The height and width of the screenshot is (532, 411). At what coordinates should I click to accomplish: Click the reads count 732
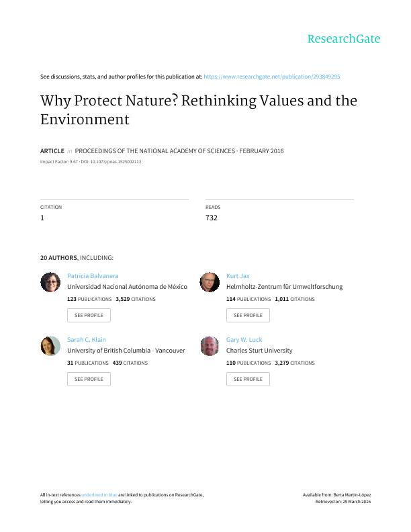click(212, 218)
